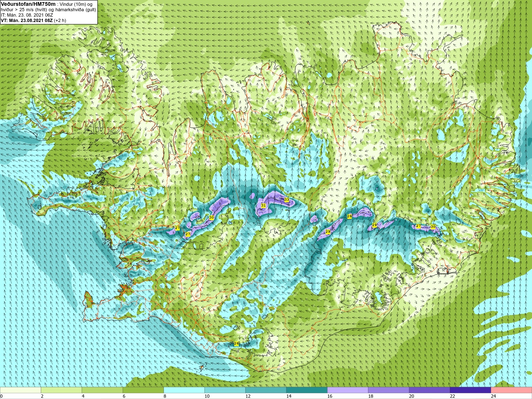Screen dimensions: 532x399
Task: Click the pink above-24 m/s legend swatch
Action: click(512, 390)
